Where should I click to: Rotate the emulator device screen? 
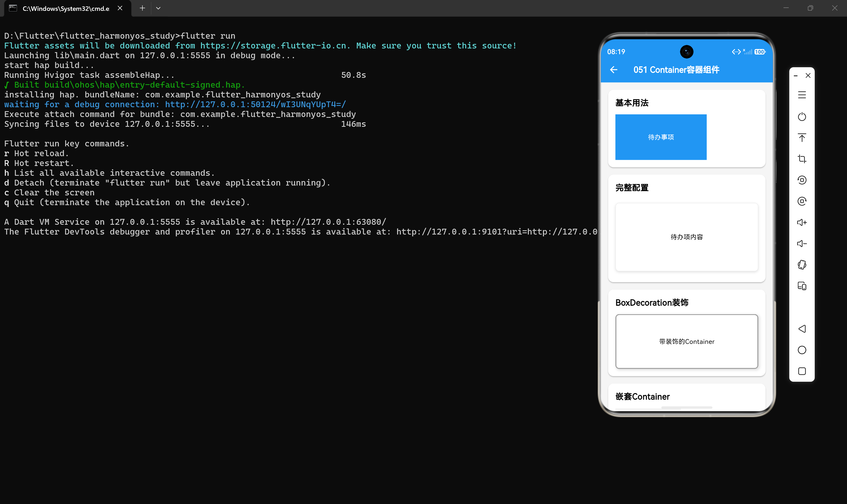pyautogui.click(x=802, y=264)
